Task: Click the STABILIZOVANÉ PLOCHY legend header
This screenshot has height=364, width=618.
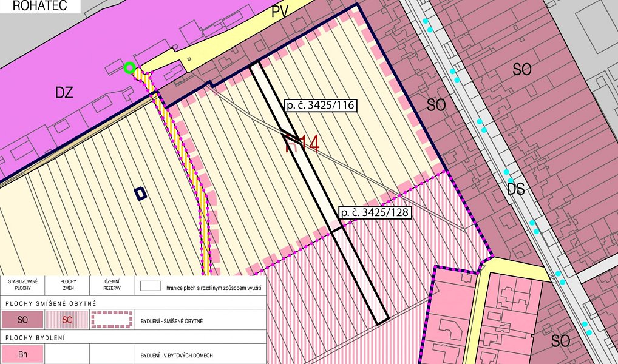Action: (22, 285)
